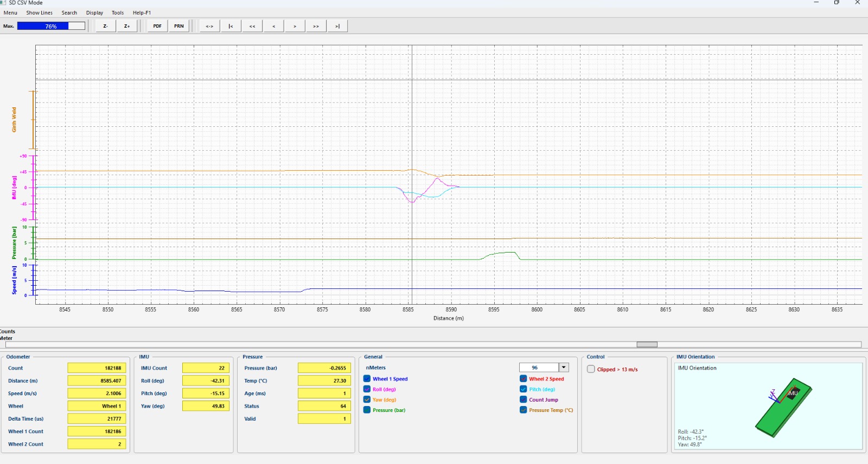This screenshot has width=868, height=464.
Task: Open the Display menu
Action: click(94, 12)
